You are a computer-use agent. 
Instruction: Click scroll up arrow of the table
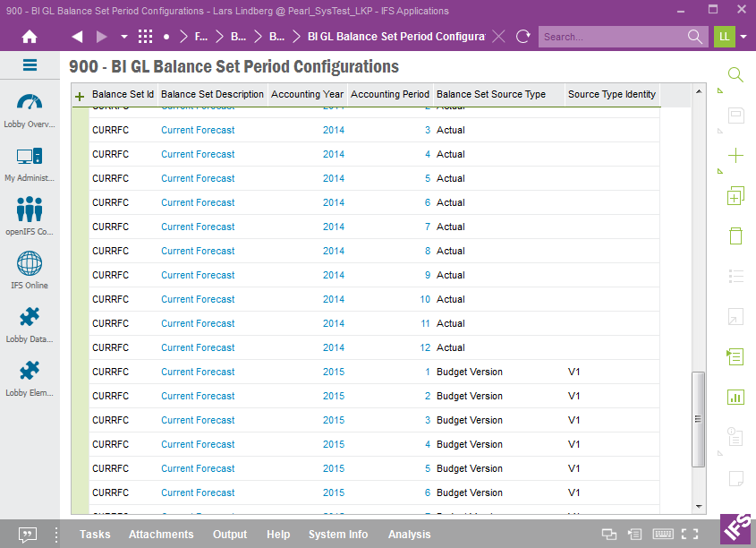(x=699, y=91)
